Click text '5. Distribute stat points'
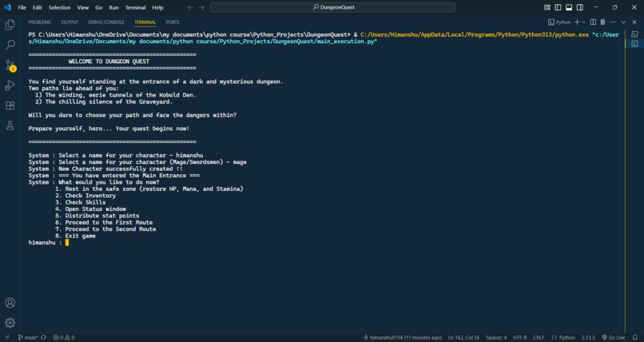 (x=97, y=216)
